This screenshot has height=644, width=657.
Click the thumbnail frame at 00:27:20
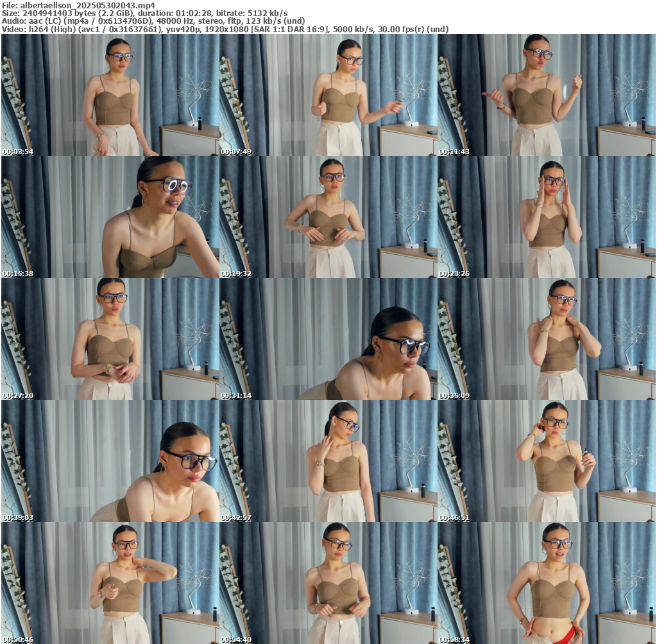coord(110,339)
